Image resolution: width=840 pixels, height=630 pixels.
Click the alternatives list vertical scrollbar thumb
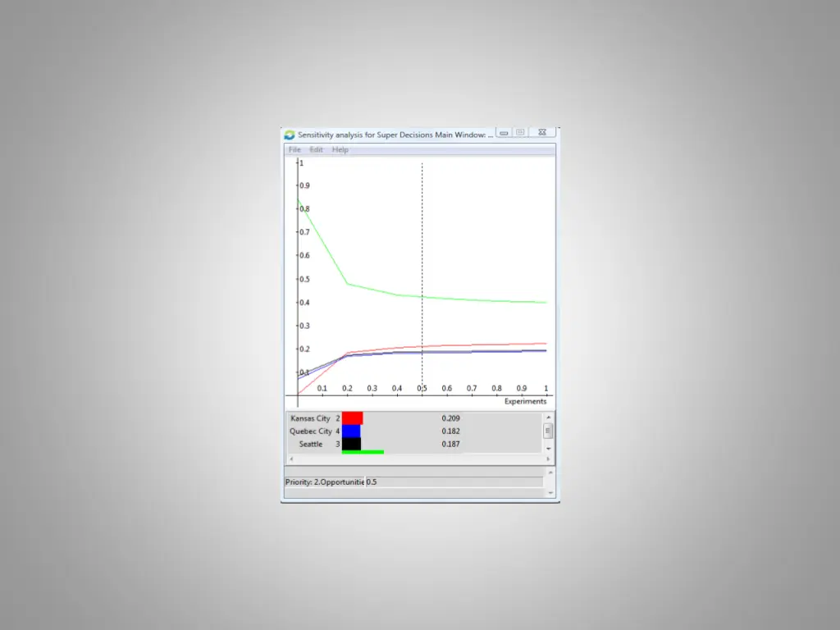point(547,431)
